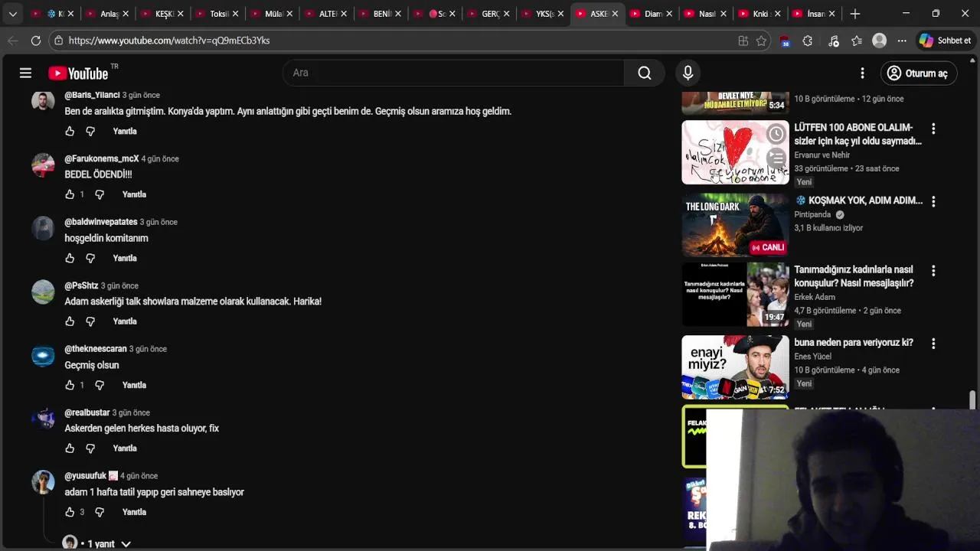Bookmark page with star icon

point(761,41)
